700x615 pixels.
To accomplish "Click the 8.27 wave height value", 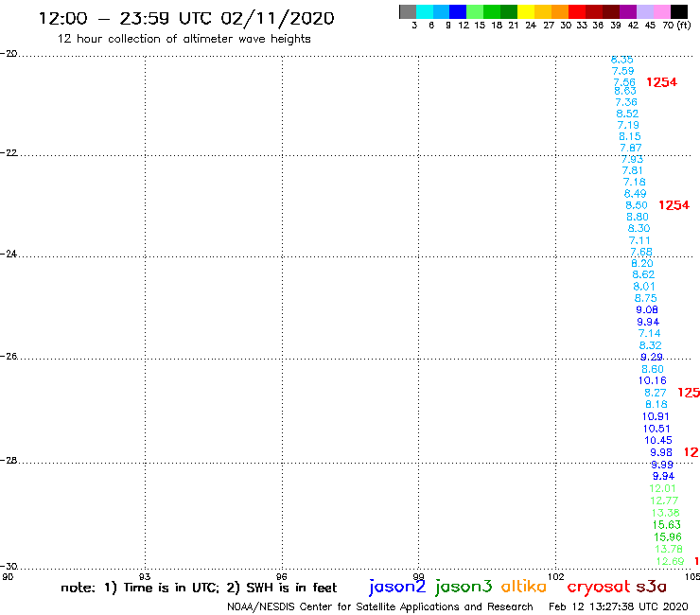I will (x=655, y=393).
